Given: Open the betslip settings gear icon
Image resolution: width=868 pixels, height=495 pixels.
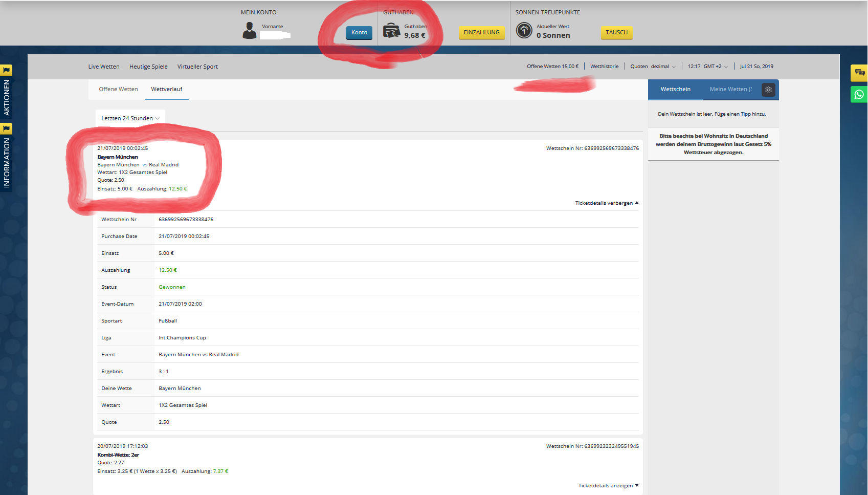Looking at the screenshot, I should [768, 90].
